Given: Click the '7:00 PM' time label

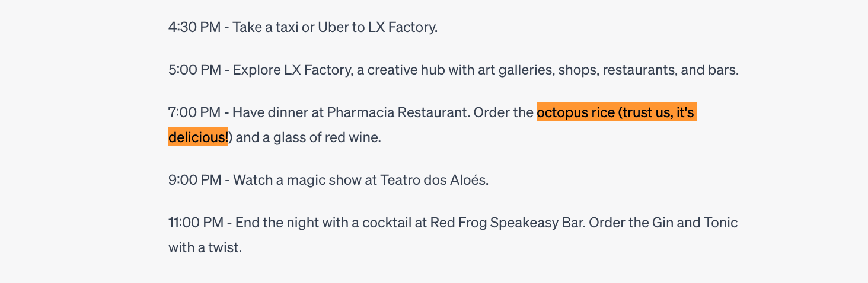Looking at the screenshot, I should (194, 112).
